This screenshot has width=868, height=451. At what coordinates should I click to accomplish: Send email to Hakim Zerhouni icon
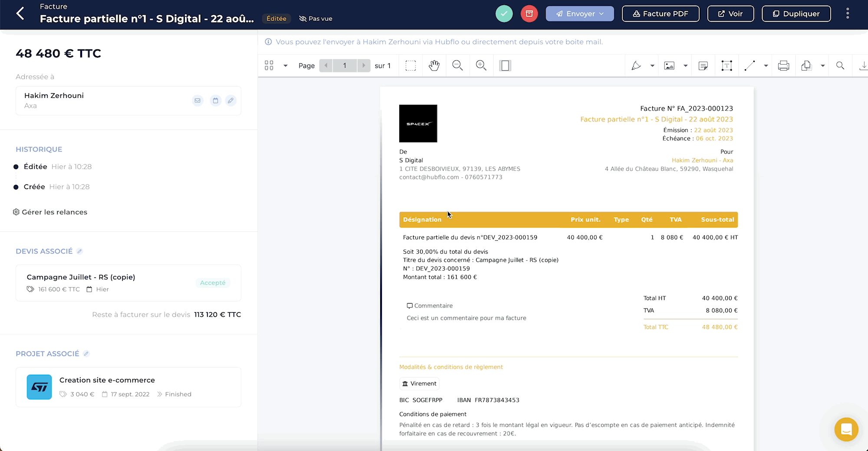197,101
